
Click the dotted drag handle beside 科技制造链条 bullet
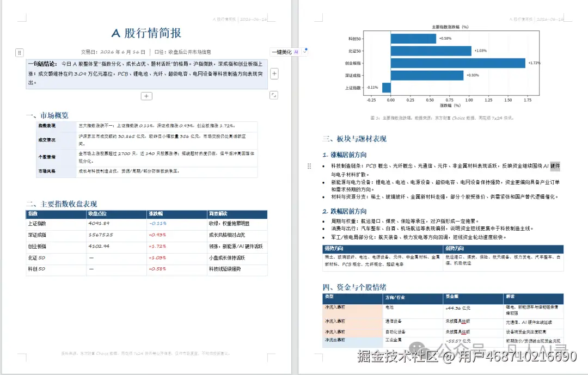[309, 166]
